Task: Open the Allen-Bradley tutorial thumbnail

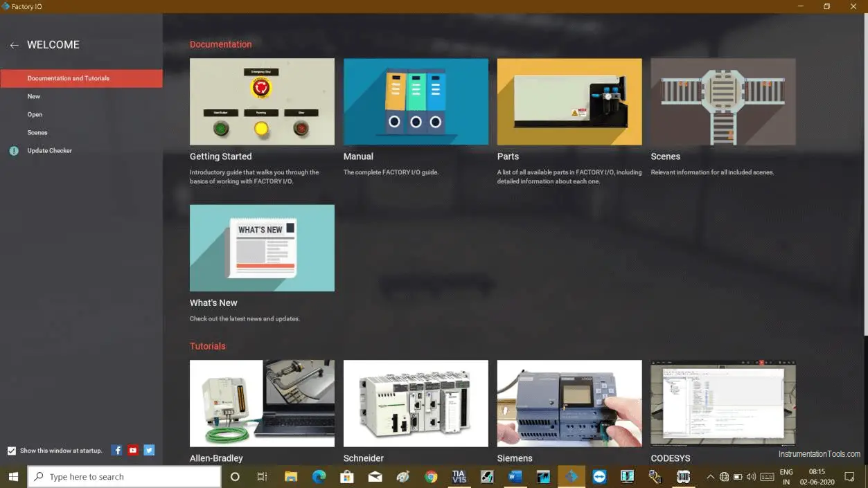Action: coord(262,404)
